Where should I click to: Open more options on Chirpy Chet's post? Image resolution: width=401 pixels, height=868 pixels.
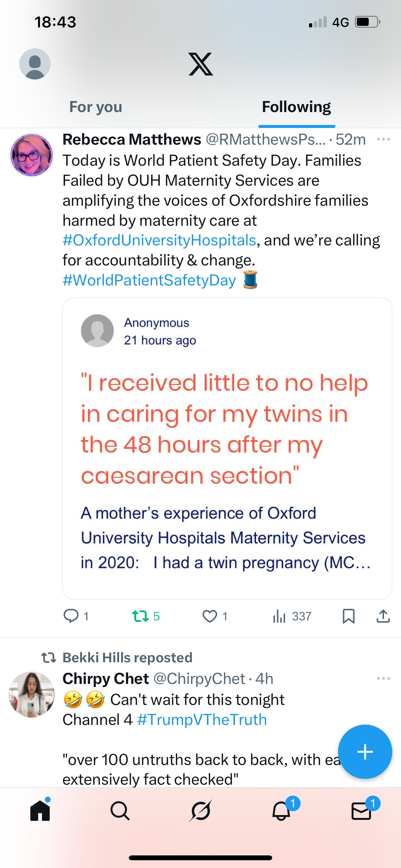click(x=383, y=679)
